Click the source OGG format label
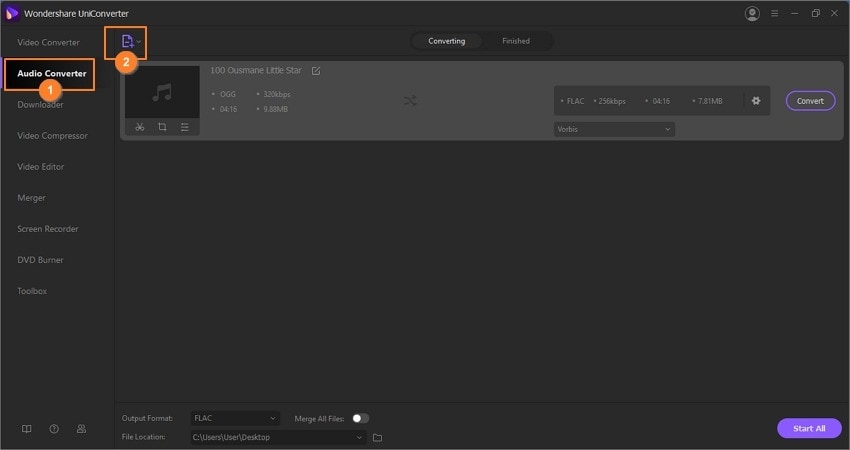850x450 pixels. pos(228,94)
